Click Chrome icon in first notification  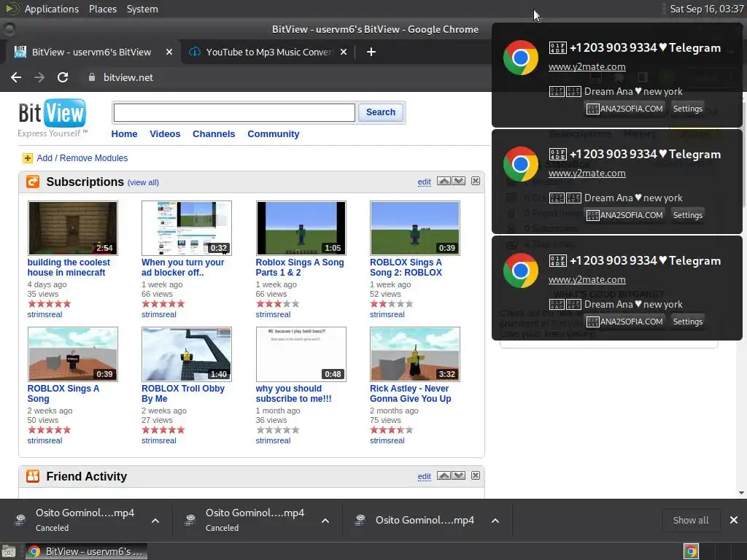tap(521, 58)
